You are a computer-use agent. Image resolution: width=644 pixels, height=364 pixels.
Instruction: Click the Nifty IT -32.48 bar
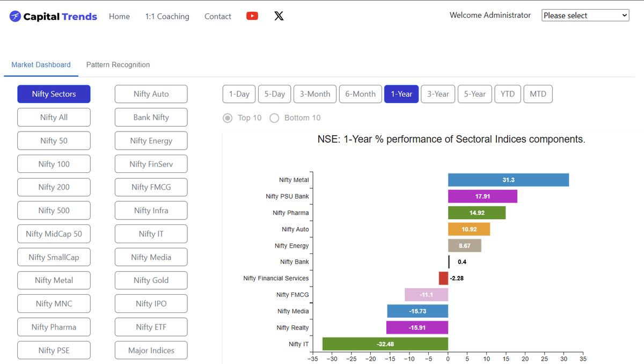pos(385,344)
